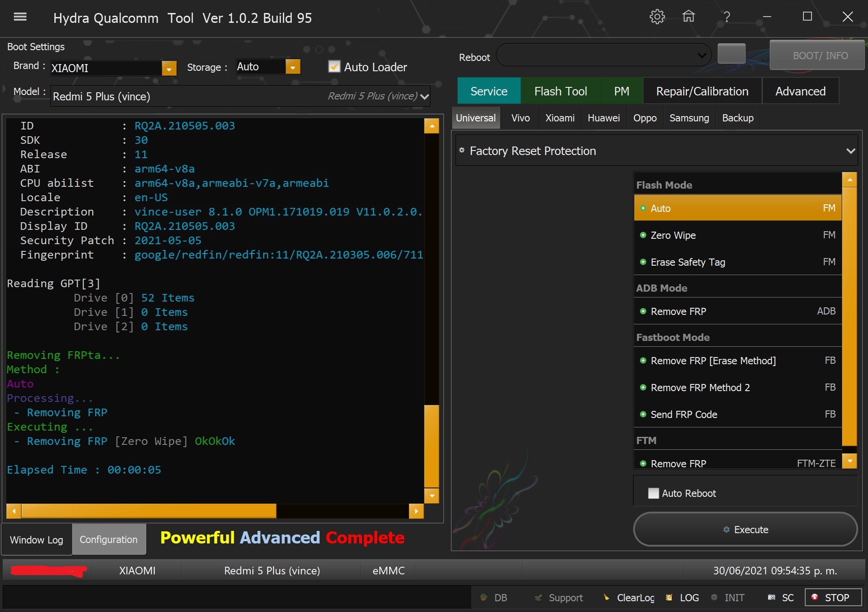Viewport: 868px width, 612px height.
Task: Click the BOOT/ INFO button
Action: click(820, 56)
